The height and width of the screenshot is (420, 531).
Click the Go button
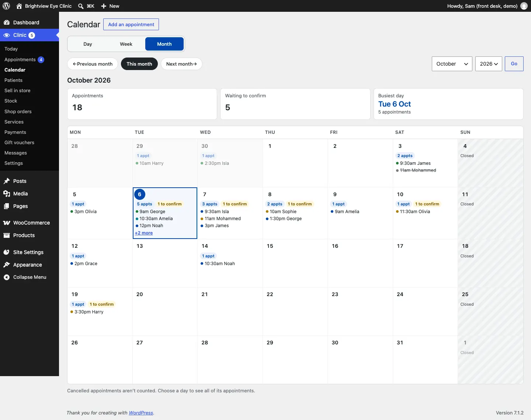tap(514, 64)
